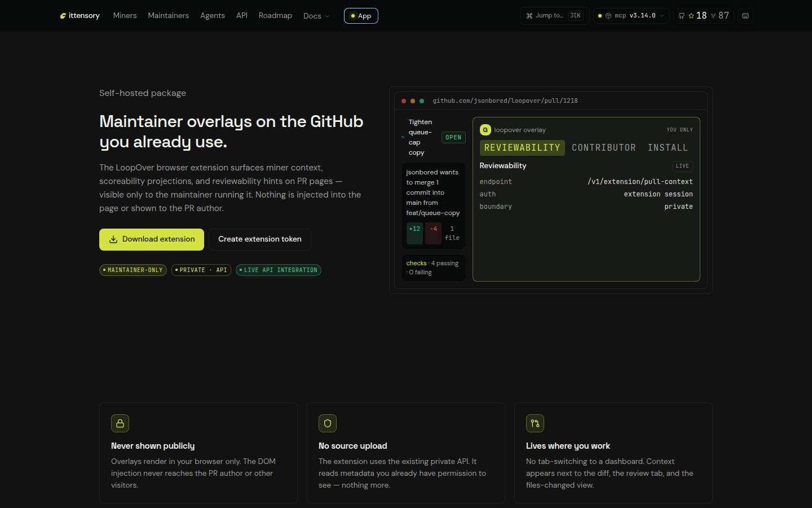Click the fork count icon
Image resolution: width=812 pixels, height=508 pixels.
pyautogui.click(x=713, y=16)
